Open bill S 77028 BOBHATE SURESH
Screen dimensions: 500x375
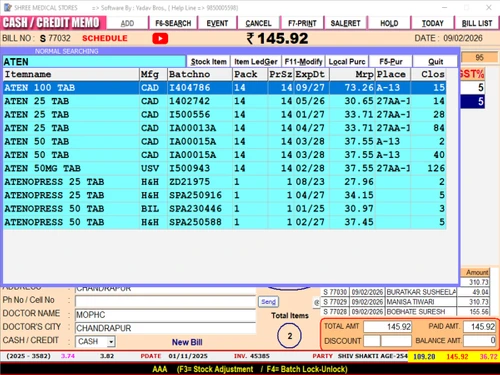coord(405,312)
